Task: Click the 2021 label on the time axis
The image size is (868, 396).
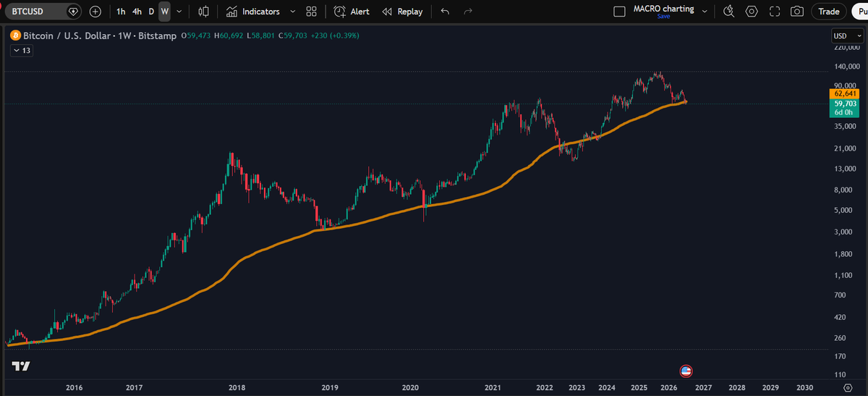Action: click(493, 387)
